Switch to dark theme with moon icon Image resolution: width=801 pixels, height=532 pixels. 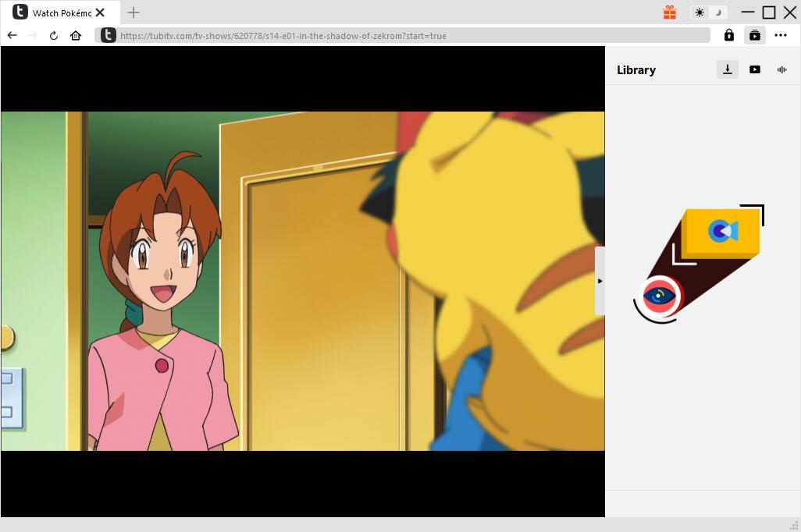tap(718, 12)
